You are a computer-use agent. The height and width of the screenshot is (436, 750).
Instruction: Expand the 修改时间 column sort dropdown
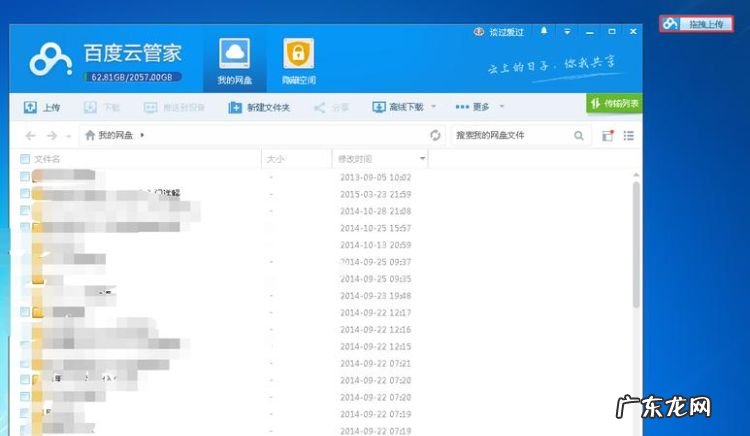423,159
